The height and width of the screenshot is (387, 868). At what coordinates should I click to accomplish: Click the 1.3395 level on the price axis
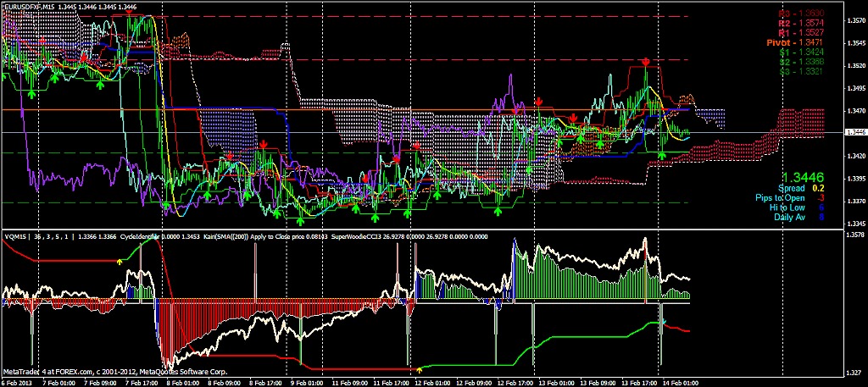click(854, 180)
